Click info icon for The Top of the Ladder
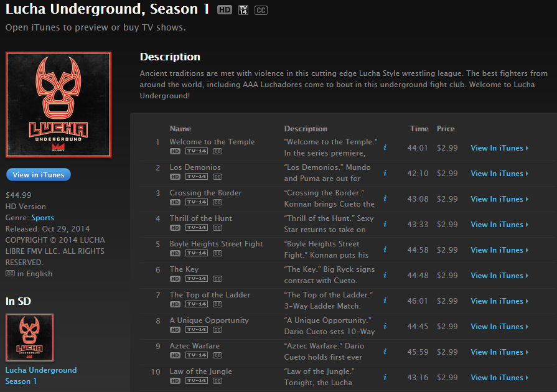The width and height of the screenshot is (557, 392). pyautogui.click(x=385, y=301)
